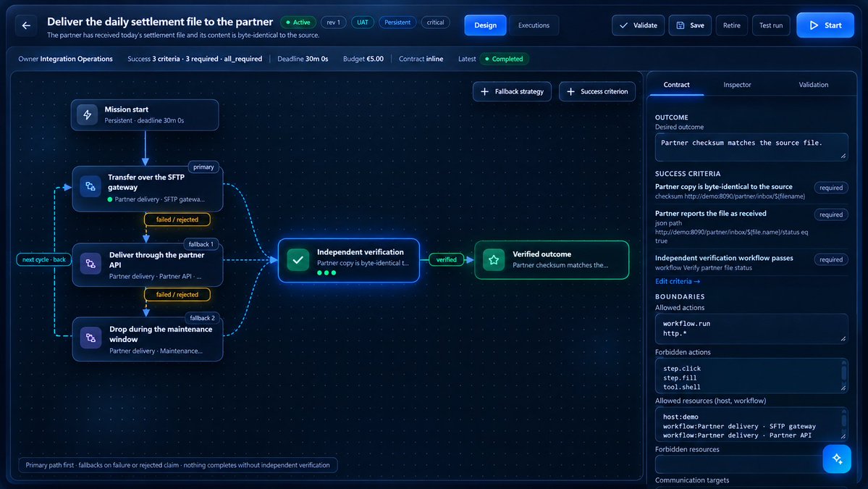
Task: Click the plus icon of Success criterion
Action: pos(570,91)
